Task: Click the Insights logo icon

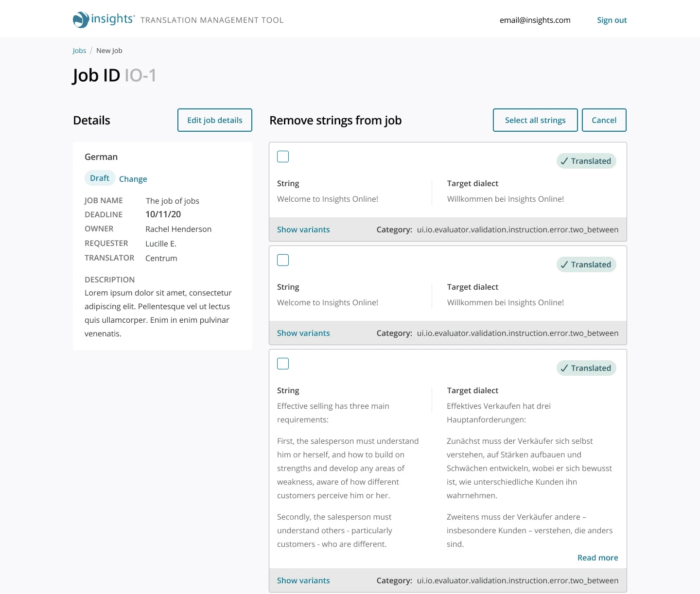Action: coord(81,20)
